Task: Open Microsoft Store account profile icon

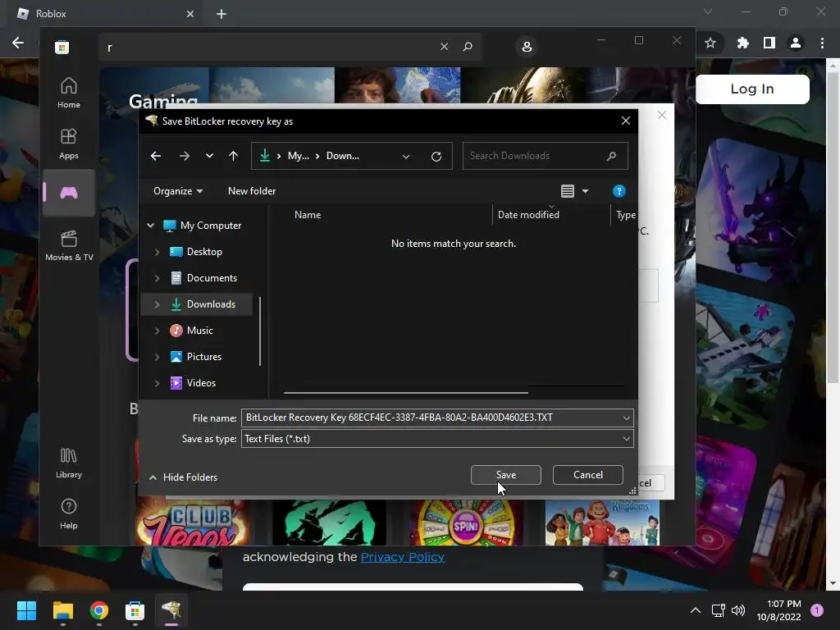Action: (527, 47)
